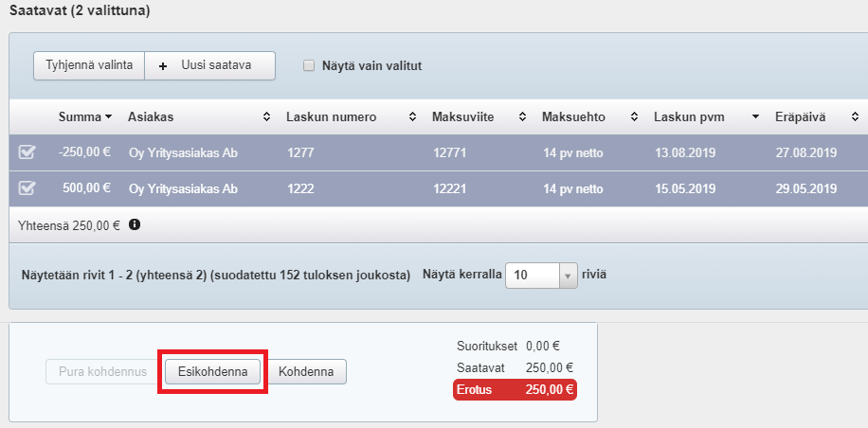Click the Kohdenna button
This screenshot has height=428, width=868.
pos(306,372)
